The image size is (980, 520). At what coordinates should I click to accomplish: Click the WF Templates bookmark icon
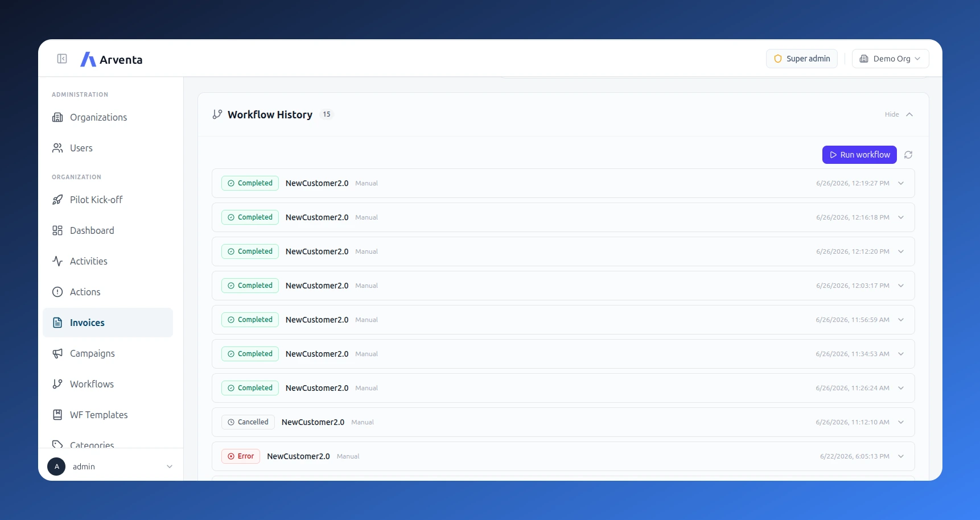pyautogui.click(x=57, y=415)
